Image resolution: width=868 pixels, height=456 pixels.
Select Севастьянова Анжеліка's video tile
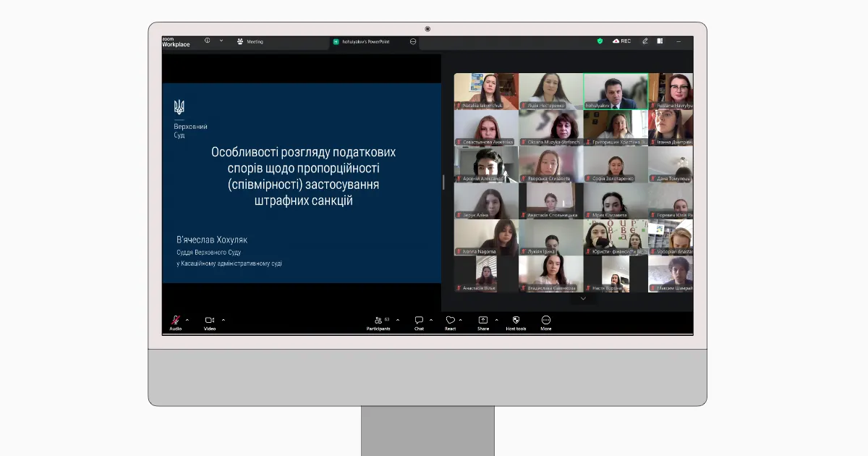pyautogui.click(x=486, y=127)
